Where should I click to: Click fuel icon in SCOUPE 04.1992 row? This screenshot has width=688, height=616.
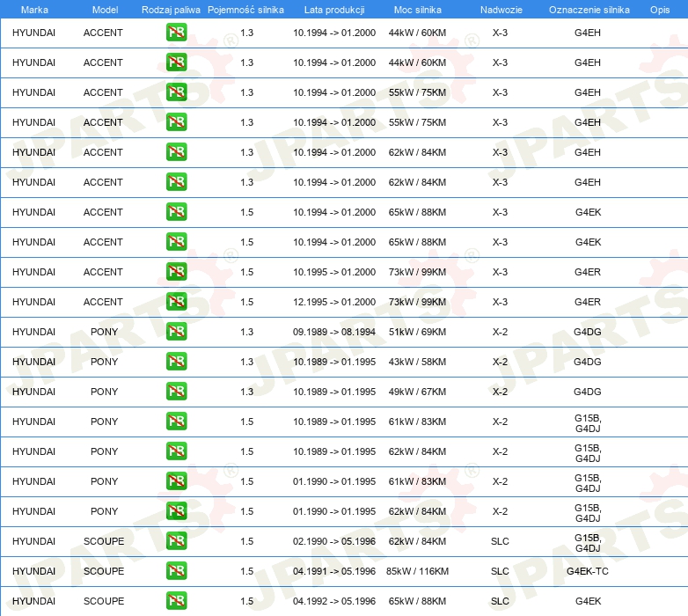pos(176,601)
